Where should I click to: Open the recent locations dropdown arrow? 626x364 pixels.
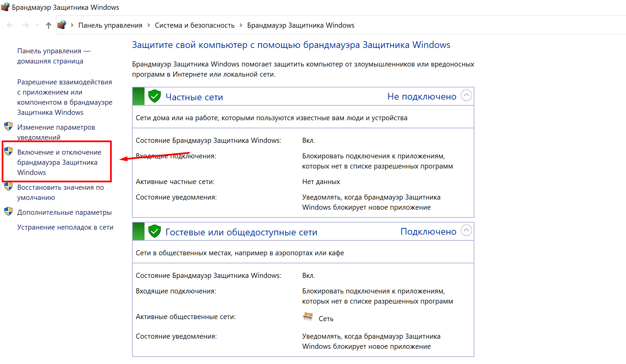[37, 25]
